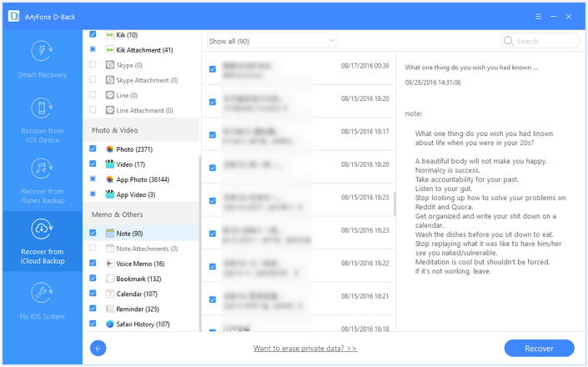Open the erase private data link
This screenshot has height=367, width=588.
point(304,349)
